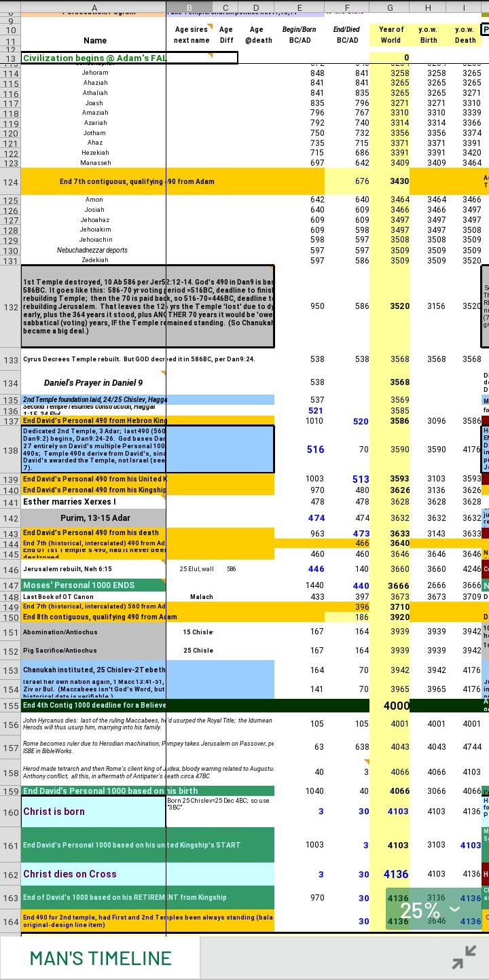Viewport: 489px width, 980px height.
Task: Click the 'Name' header cell
Action: coord(95,41)
